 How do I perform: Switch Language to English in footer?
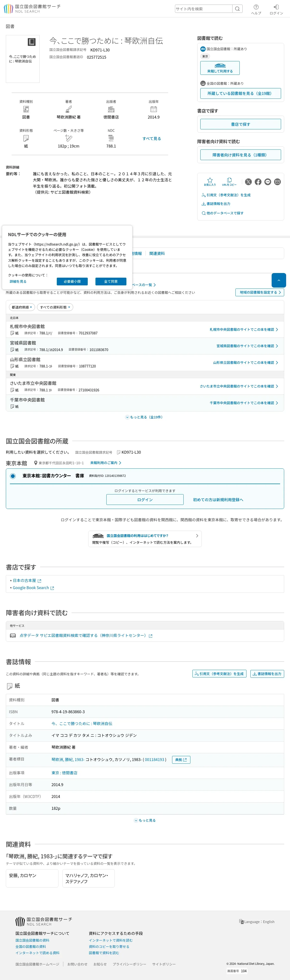[257, 922]
